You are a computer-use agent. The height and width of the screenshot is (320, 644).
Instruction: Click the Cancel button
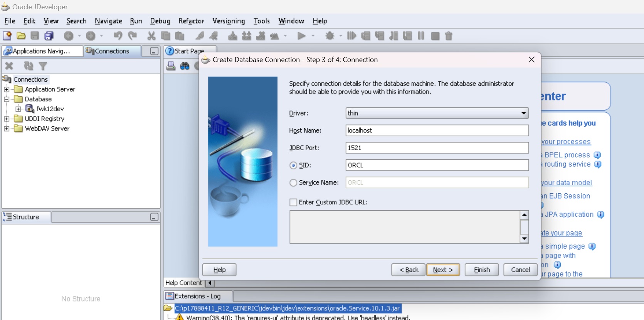click(x=520, y=270)
